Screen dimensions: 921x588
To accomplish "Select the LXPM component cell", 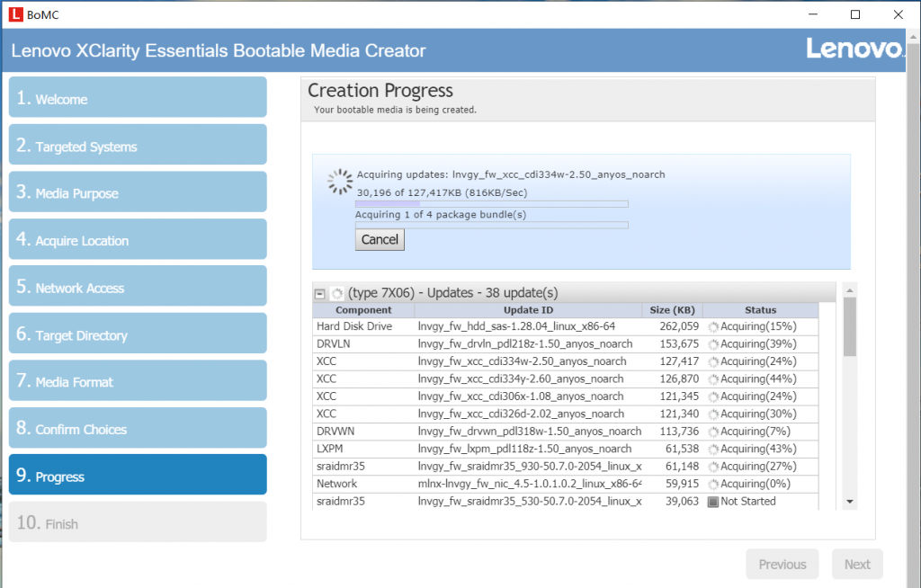I will (x=329, y=449).
